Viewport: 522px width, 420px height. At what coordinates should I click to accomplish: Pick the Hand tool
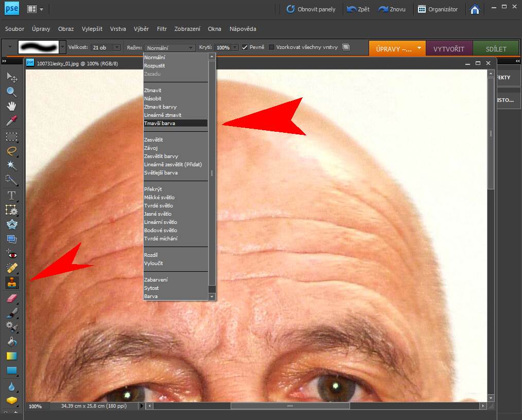click(x=11, y=107)
